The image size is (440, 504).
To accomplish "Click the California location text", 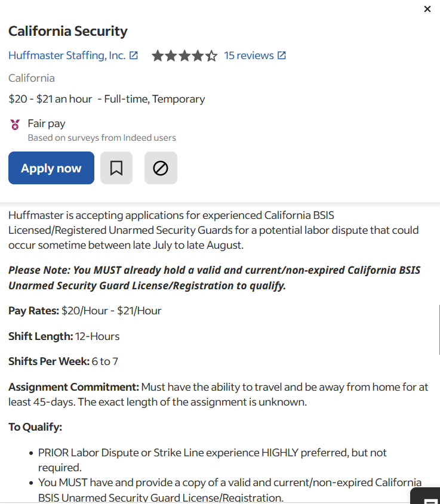I will coord(32,78).
